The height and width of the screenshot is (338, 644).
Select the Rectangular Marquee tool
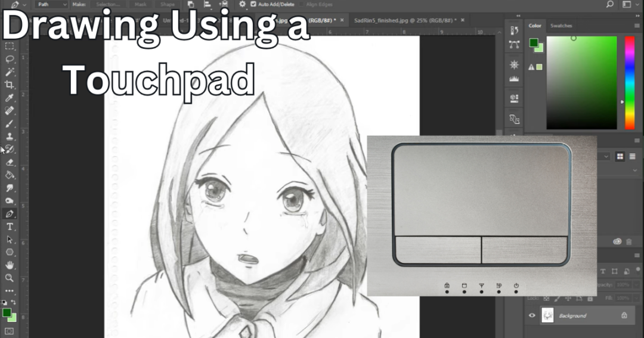coord(10,46)
